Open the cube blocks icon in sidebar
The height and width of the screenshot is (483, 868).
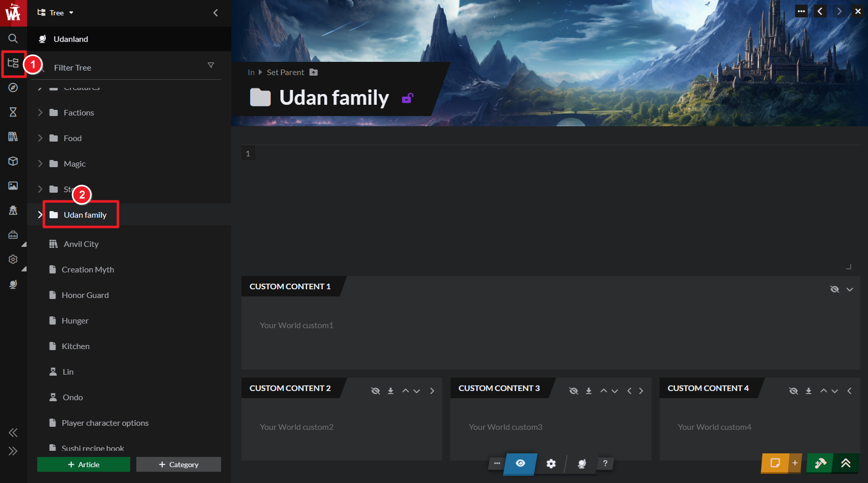[13, 161]
